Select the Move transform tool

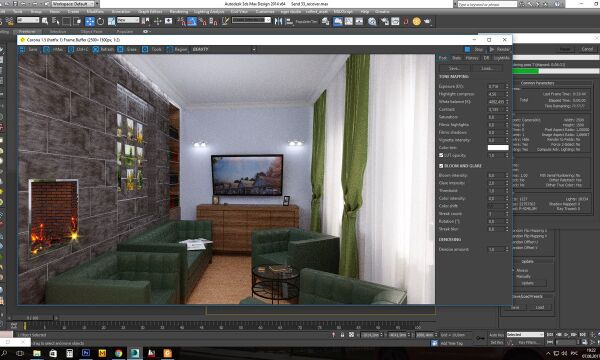pos(90,21)
